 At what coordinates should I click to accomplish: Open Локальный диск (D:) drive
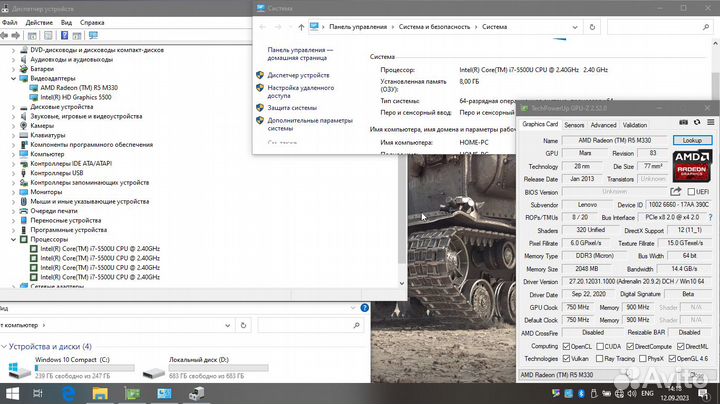[205, 368]
